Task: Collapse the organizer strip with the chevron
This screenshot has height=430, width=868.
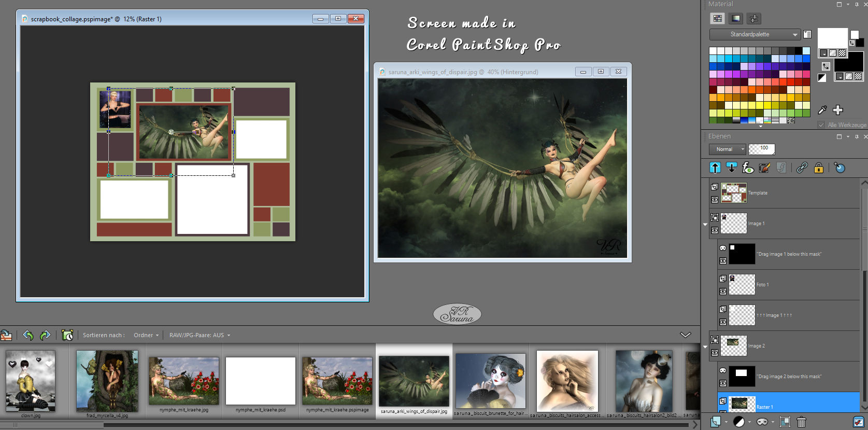Action: (x=686, y=335)
